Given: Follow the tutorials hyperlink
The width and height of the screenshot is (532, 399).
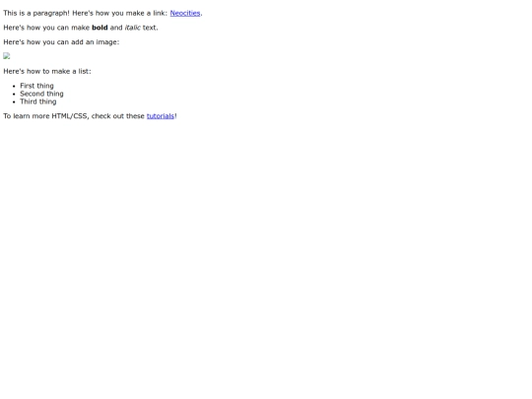Looking at the screenshot, I should (x=161, y=116).
